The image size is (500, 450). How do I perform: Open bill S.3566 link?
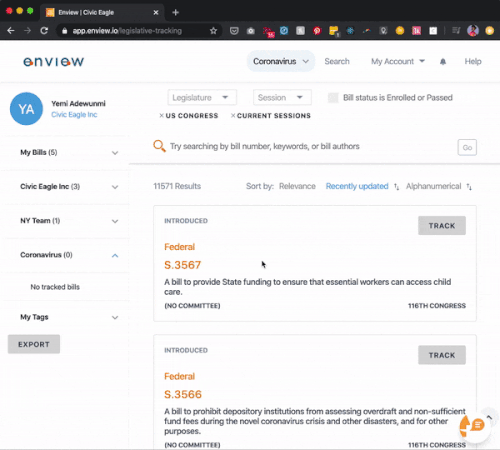pos(183,394)
